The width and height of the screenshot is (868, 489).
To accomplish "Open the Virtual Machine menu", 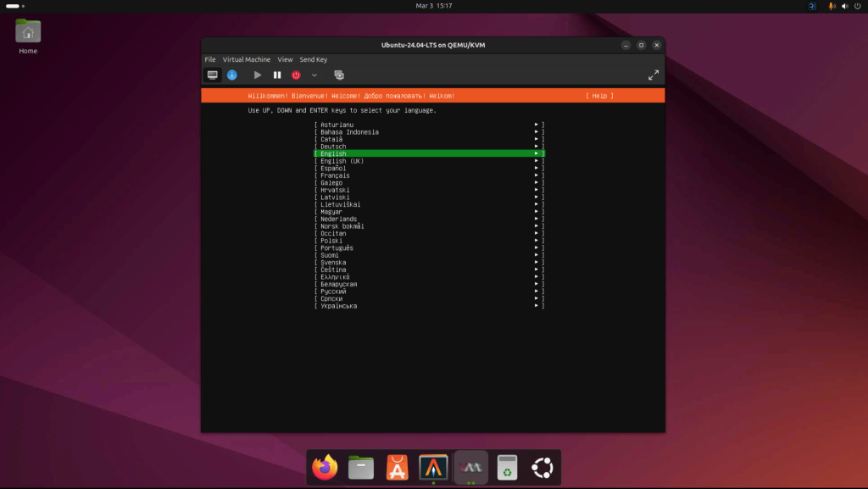I will [x=247, y=59].
